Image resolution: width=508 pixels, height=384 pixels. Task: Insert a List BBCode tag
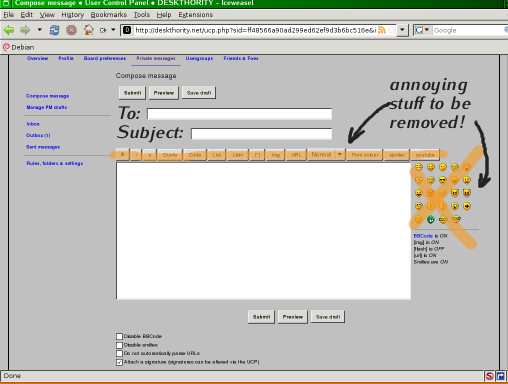(217, 155)
